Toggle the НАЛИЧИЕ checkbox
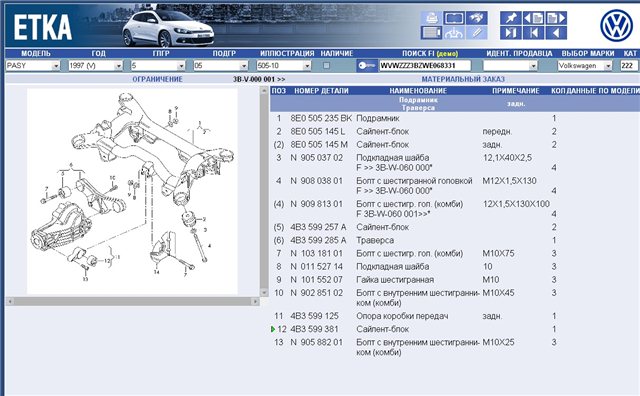 [x=326, y=65]
